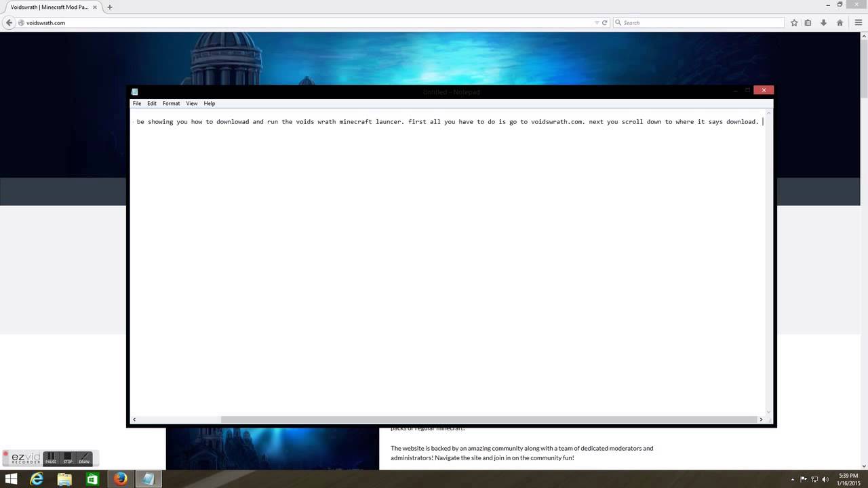Screen dimensions: 868x488
Task: Open the Firefox hamburger menu
Action: click(858, 22)
